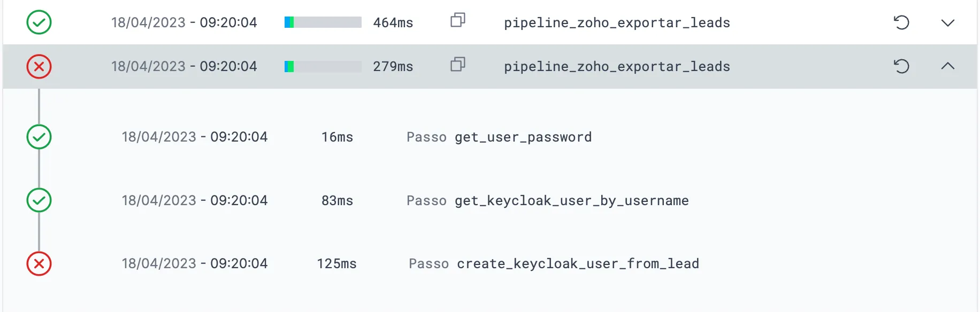Viewport: 980px width, 312px height.
Task: Select pipeline_zoho_exportar_leads name in the successful run
Action: (617, 23)
